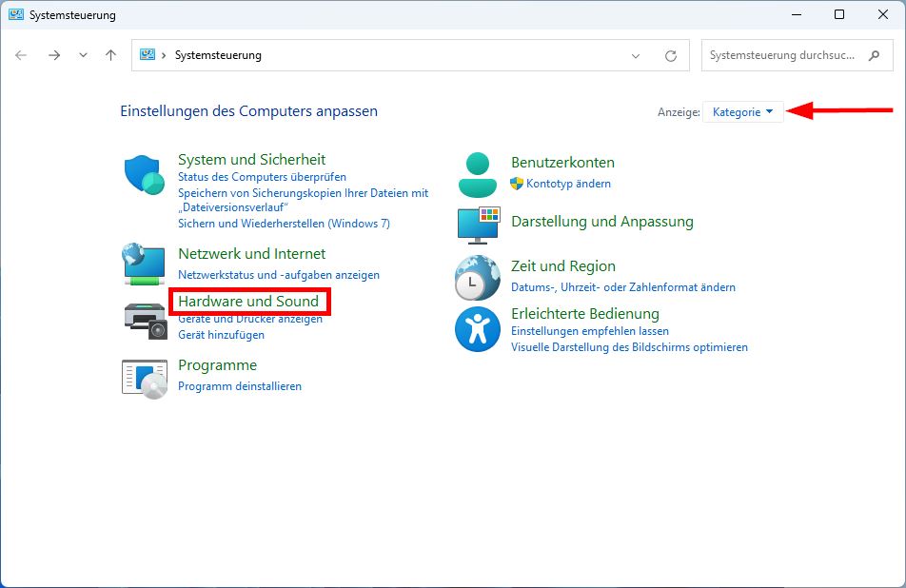Click the Zeit und Region clock icon
This screenshot has width=906, height=588.
(477, 279)
